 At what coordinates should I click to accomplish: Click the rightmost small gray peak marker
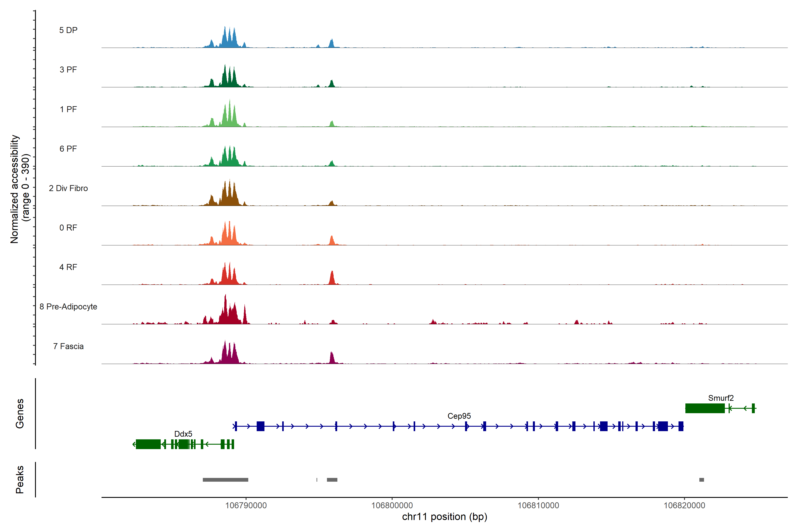pyautogui.click(x=701, y=480)
